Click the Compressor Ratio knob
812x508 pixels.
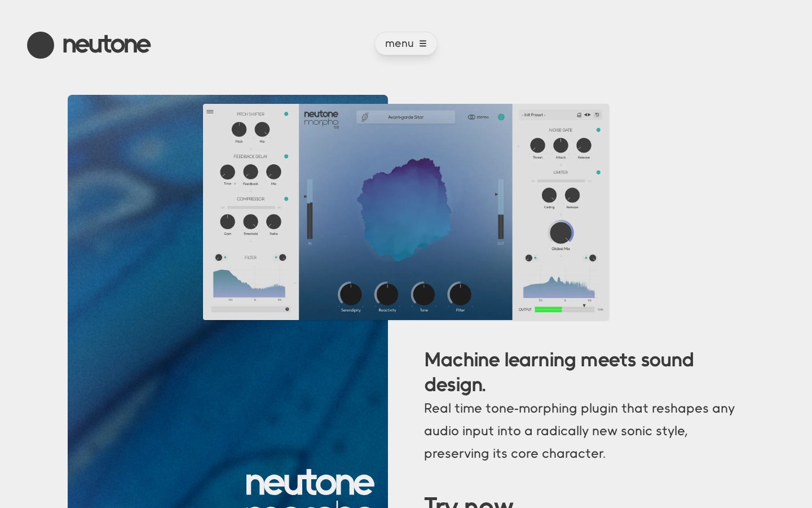273,221
